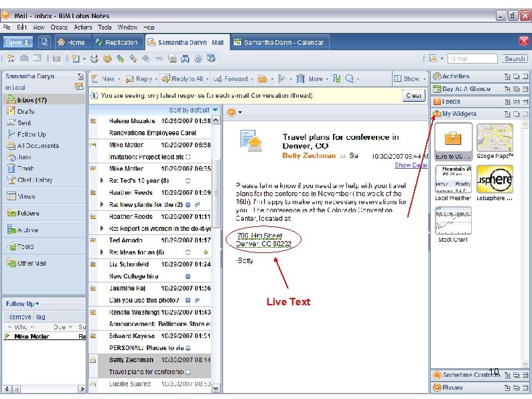
Task: Open the Places sidebar panel
Action: point(448,388)
